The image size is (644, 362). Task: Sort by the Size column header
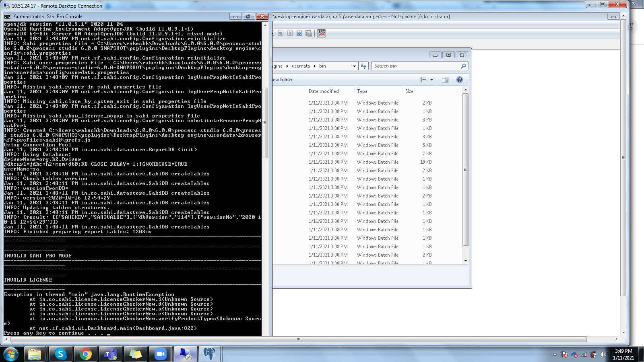[419, 91]
